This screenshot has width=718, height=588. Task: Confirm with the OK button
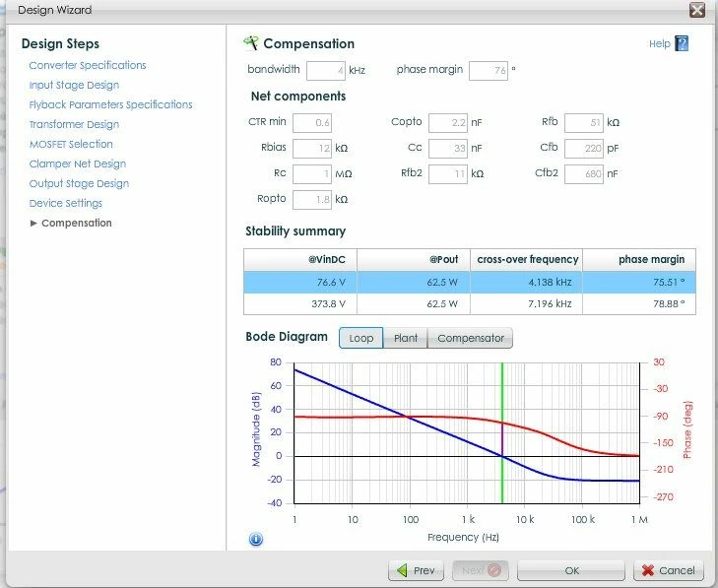point(571,570)
